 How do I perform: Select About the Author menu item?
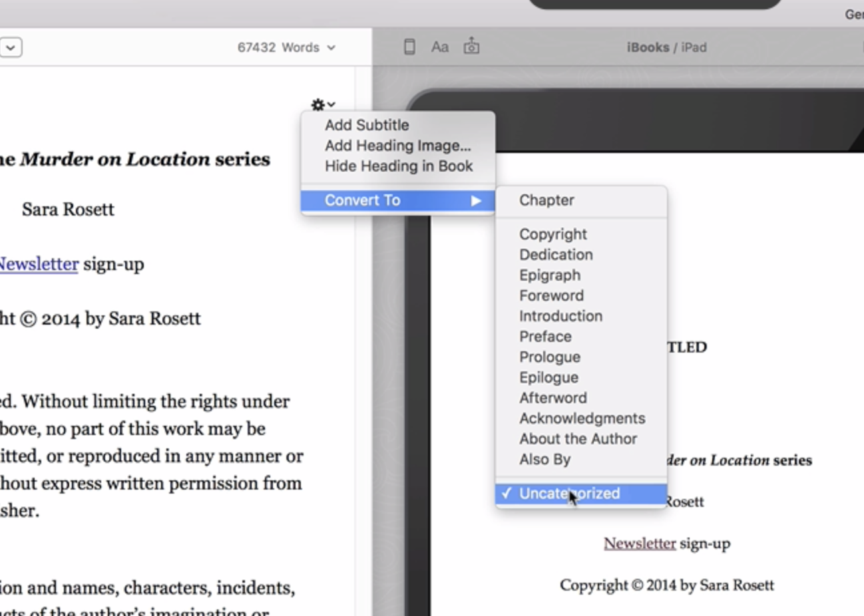point(581,439)
